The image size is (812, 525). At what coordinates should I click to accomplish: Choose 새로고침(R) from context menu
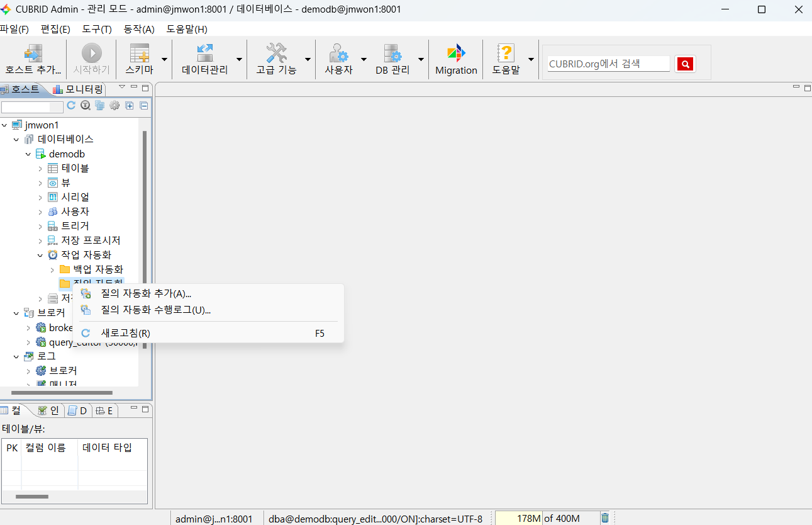tap(208, 334)
